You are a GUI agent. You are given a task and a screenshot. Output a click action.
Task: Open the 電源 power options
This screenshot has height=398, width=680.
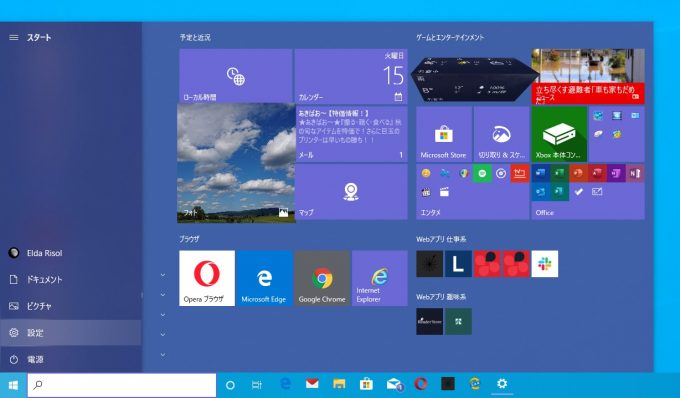point(71,359)
